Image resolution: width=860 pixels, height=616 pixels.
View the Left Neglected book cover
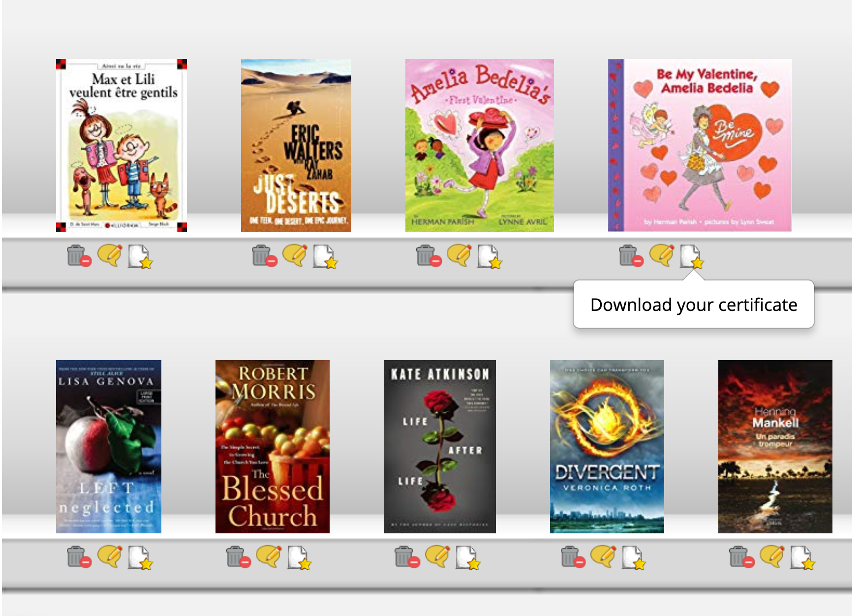coord(109,447)
